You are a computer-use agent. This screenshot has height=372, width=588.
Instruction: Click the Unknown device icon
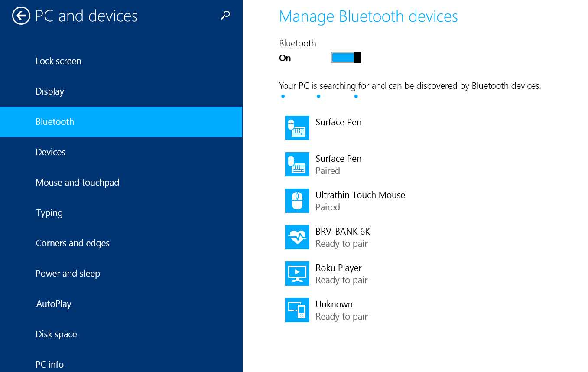[297, 310]
